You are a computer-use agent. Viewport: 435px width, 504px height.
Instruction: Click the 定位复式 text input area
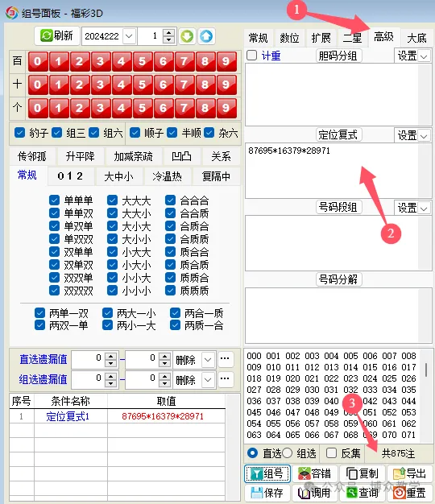click(331, 171)
